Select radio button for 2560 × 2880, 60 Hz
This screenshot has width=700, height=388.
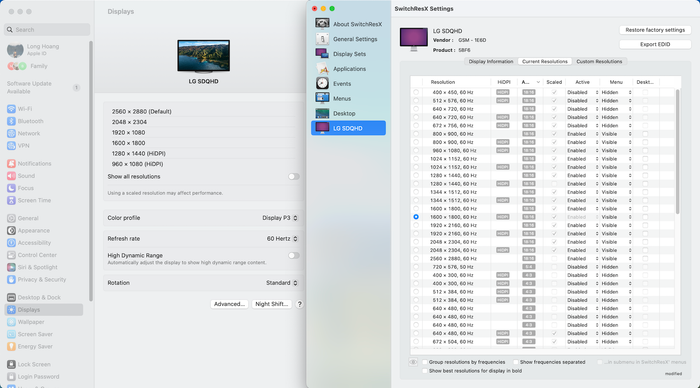416,259
